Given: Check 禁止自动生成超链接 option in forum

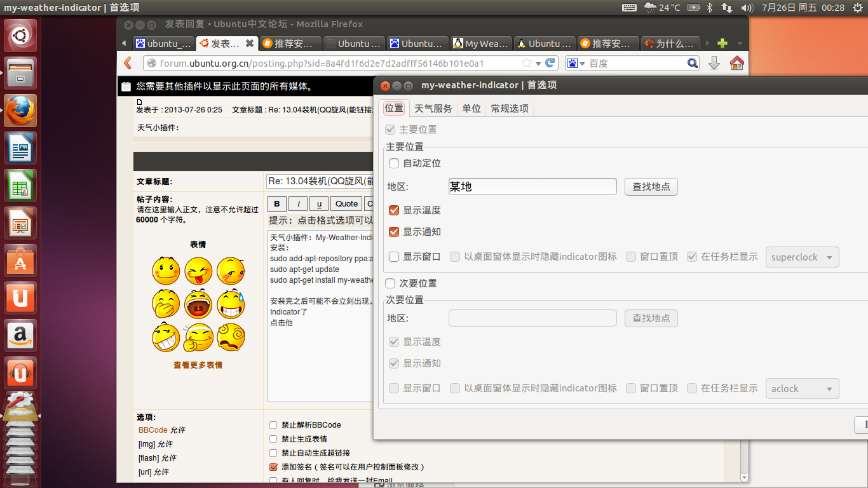Looking at the screenshot, I should (x=273, y=453).
